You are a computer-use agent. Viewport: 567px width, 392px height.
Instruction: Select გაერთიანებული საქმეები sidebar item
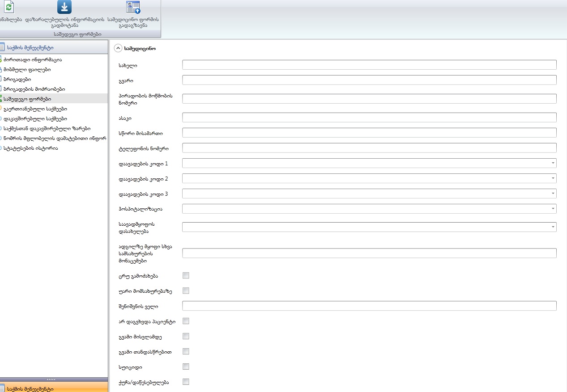coord(35,109)
